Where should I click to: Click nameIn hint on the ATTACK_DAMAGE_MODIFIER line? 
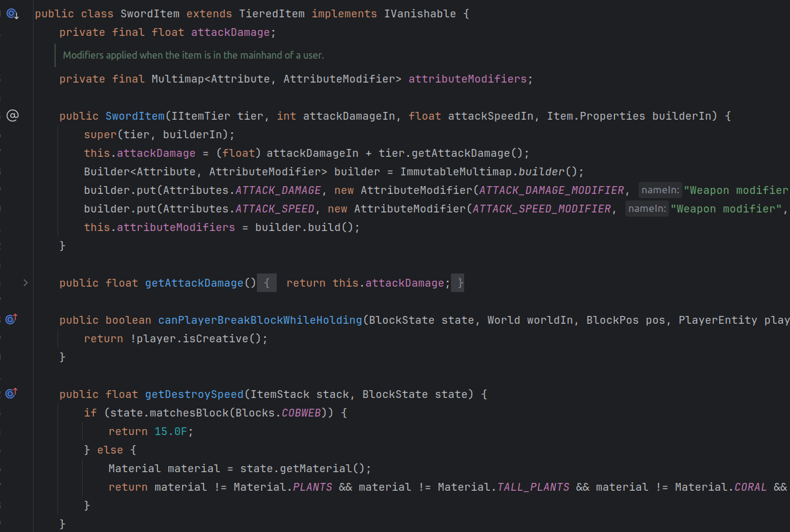click(660, 190)
